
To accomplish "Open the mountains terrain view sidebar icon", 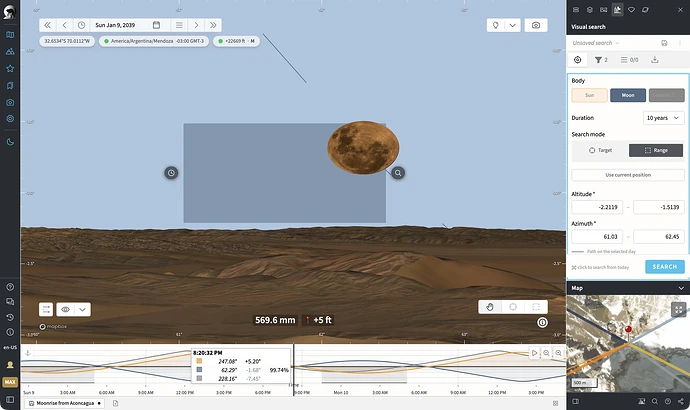I will coord(10,51).
